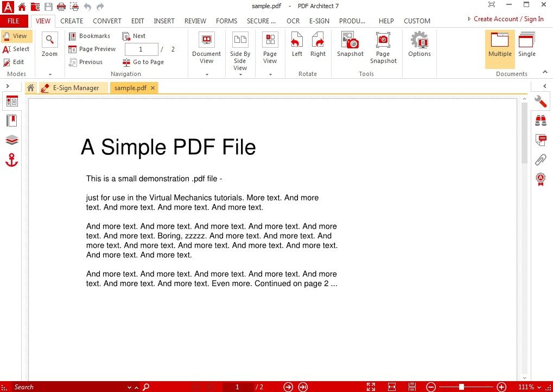Image resolution: width=553 pixels, height=392 pixels.
Task: Go to next page via status bar arrow
Action: click(288, 387)
